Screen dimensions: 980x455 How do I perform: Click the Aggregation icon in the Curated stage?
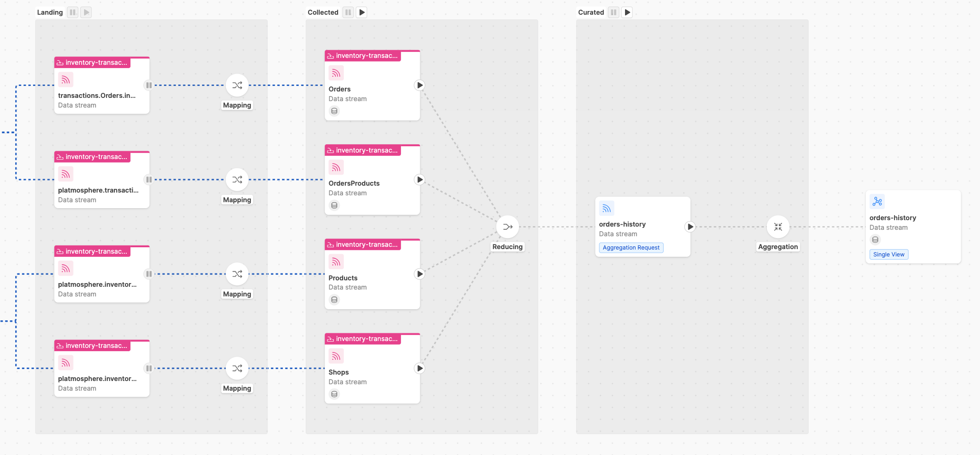778,227
